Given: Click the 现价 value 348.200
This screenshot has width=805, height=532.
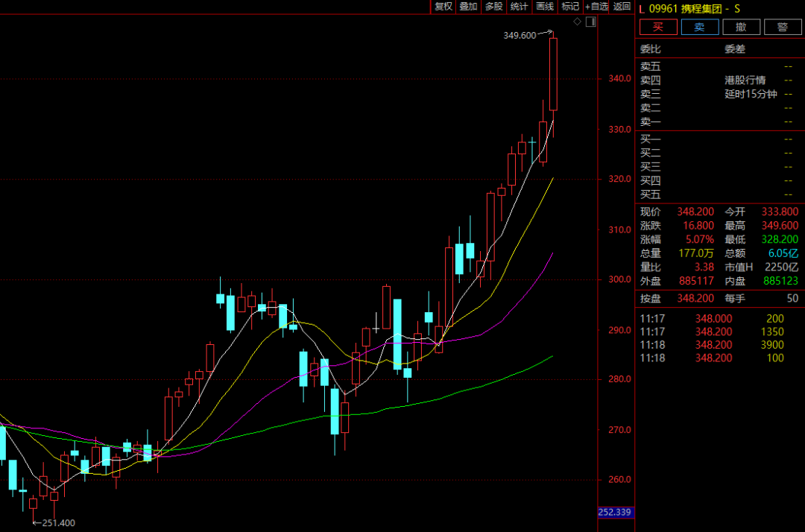Looking at the screenshot, I should [695, 212].
